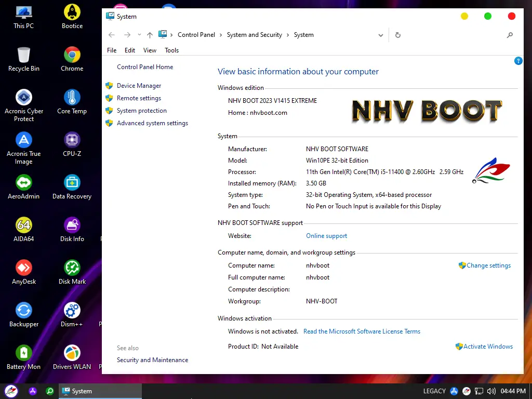Launch Drivers WLAN desktop icon
Screen dimensions: 532x399
(72, 357)
